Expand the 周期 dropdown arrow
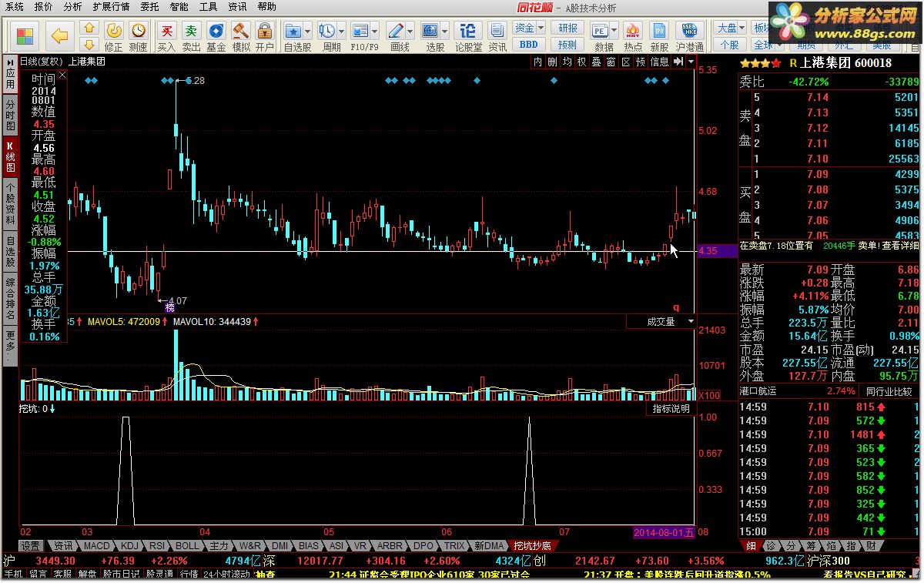The height and width of the screenshot is (583, 924). point(342,32)
